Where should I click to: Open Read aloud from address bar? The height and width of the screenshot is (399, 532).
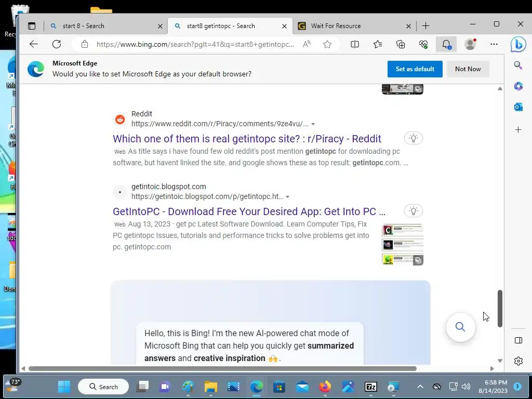(x=307, y=44)
